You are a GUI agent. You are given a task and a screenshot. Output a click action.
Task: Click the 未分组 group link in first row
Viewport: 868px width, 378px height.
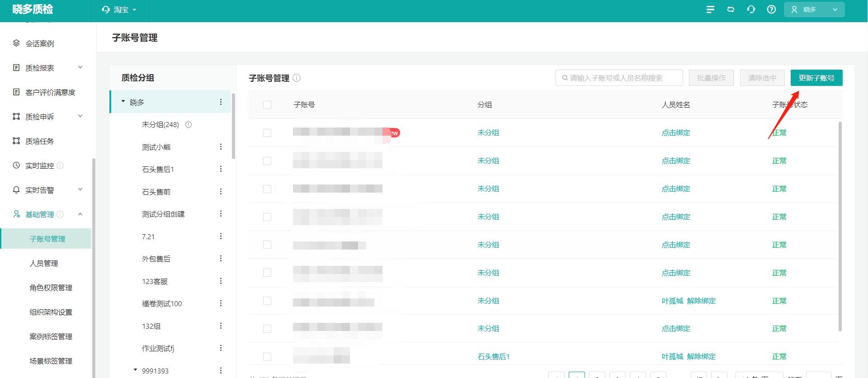488,132
